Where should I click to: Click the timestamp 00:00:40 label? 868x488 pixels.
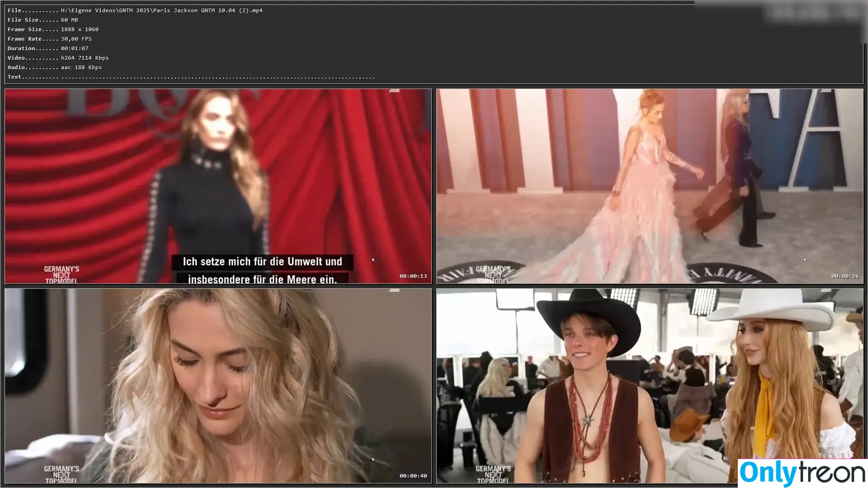413,476
